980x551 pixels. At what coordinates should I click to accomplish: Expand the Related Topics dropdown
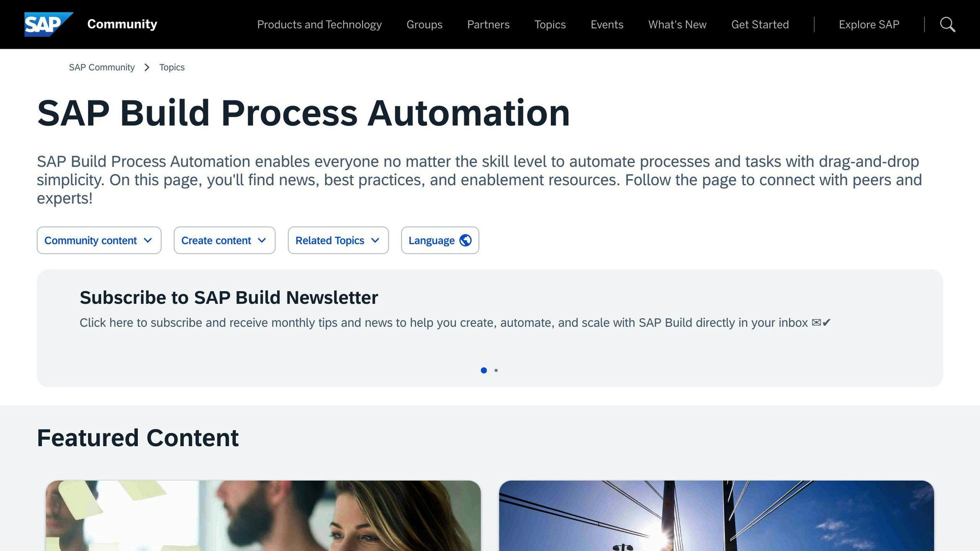[338, 240]
